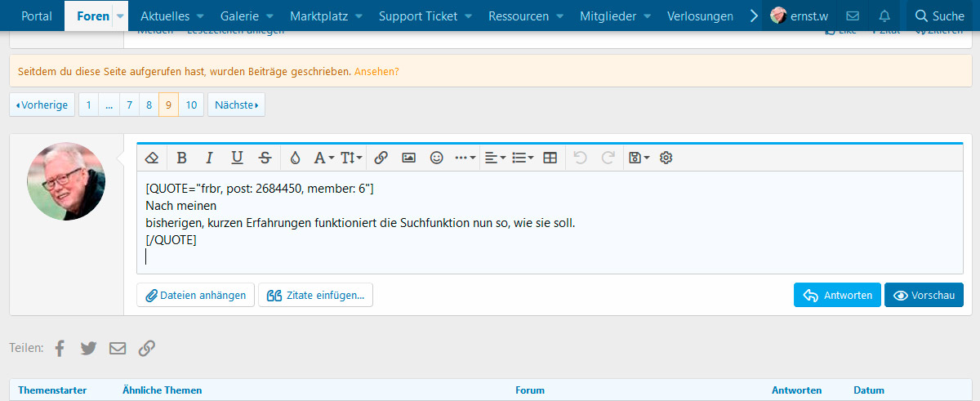The height and width of the screenshot is (401, 980).
Task: Go to the Vorherige page
Action: point(42,105)
